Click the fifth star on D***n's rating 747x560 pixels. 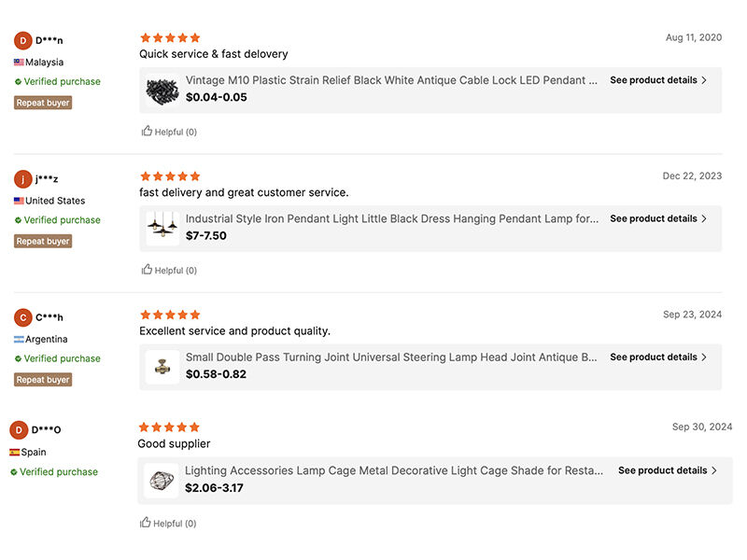pos(194,37)
